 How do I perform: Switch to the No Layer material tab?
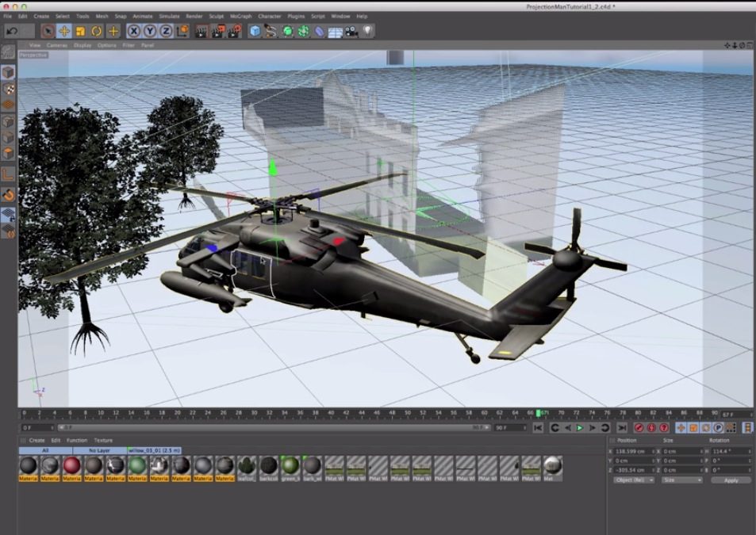(x=99, y=450)
